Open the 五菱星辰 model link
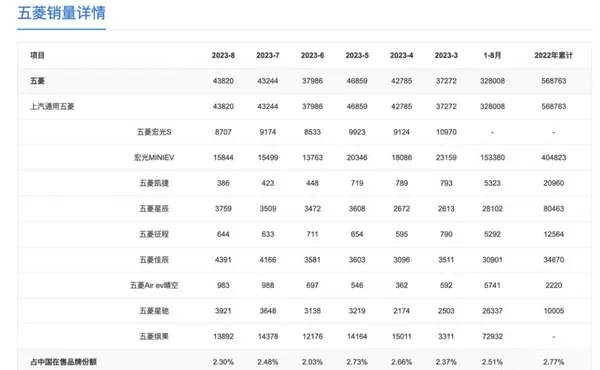The image size is (600, 370). coord(154,209)
